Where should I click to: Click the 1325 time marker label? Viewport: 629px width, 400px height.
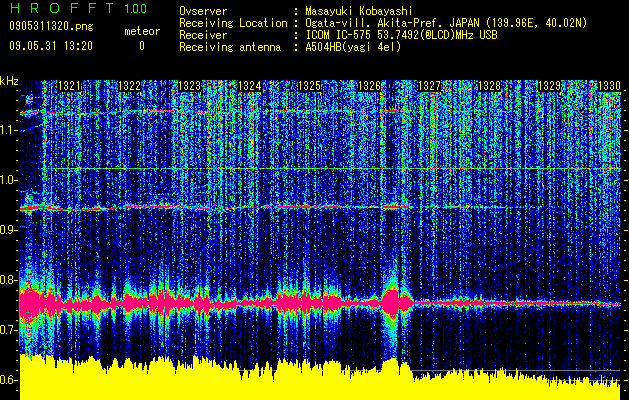coord(309,86)
